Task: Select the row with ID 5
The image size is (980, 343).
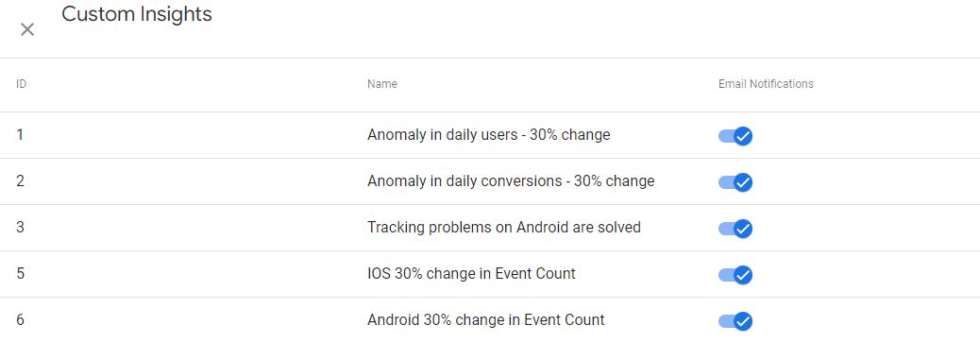Action: 490,274
